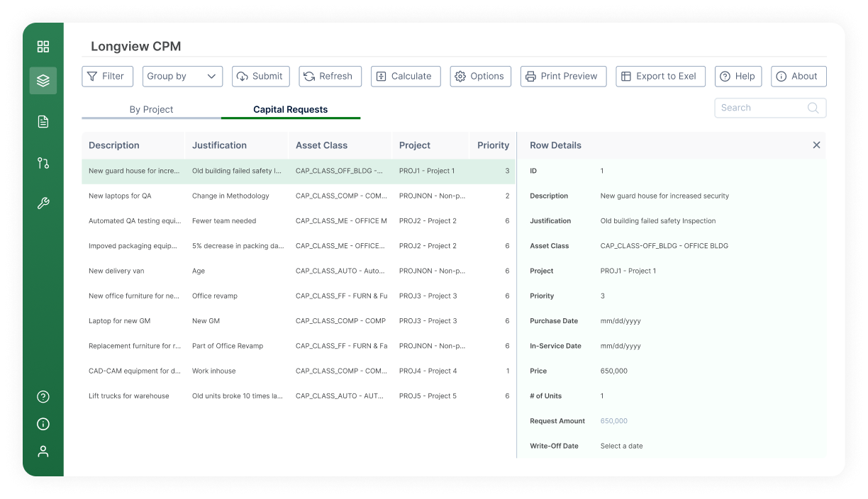Click the magnifier icon in search box
The width and height of the screenshot is (868, 499).
click(813, 108)
